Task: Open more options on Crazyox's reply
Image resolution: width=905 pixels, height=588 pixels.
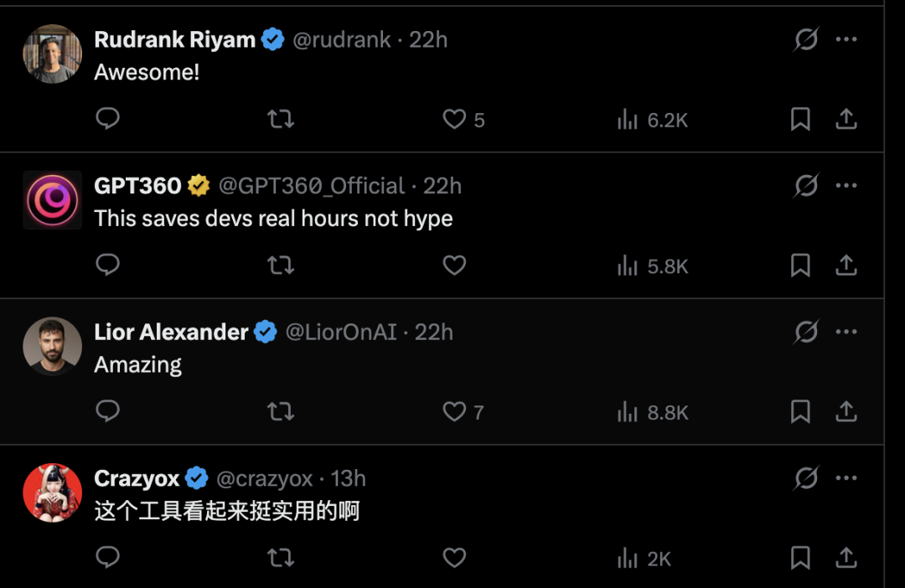Action: pyautogui.click(x=846, y=477)
